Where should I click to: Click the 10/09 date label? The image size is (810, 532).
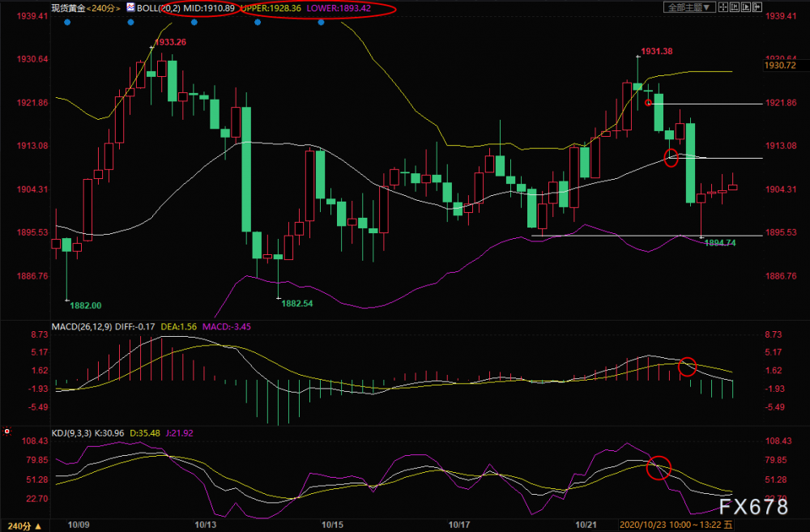[79, 525]
